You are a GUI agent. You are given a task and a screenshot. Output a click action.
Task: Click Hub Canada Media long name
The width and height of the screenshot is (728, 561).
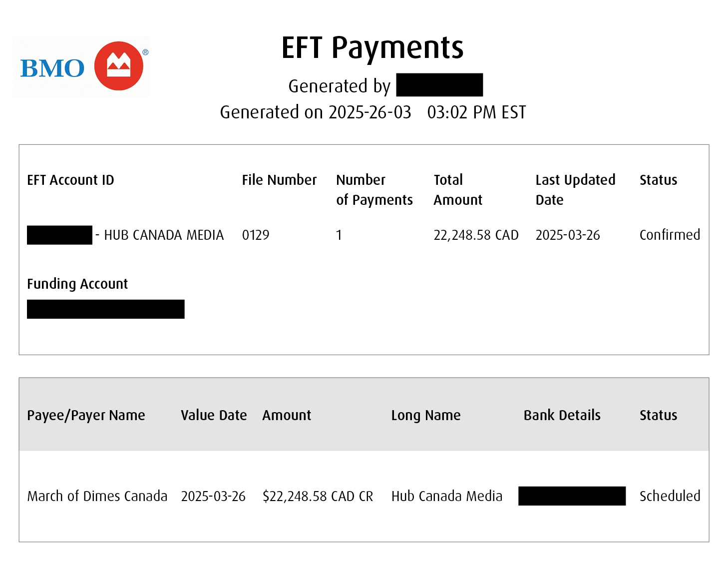coord(447,496)
